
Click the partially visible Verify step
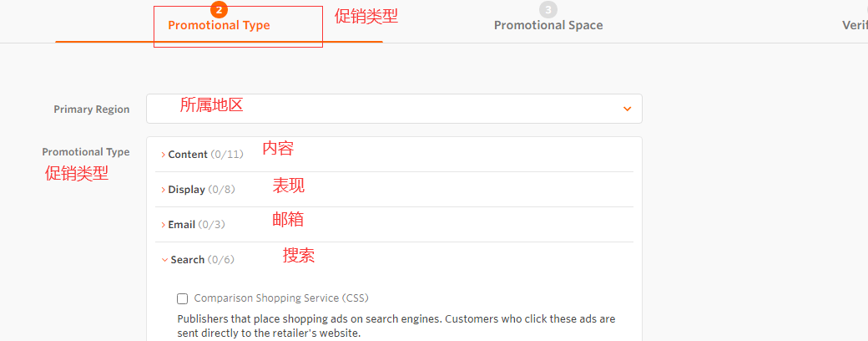(855, 25)
